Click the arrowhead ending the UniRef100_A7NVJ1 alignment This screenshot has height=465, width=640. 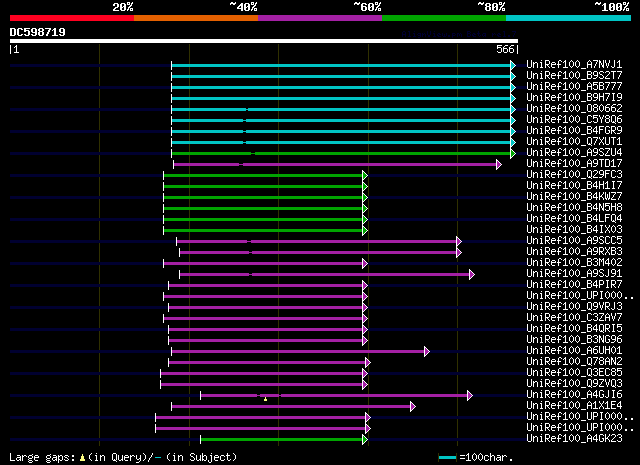(513, 65)
